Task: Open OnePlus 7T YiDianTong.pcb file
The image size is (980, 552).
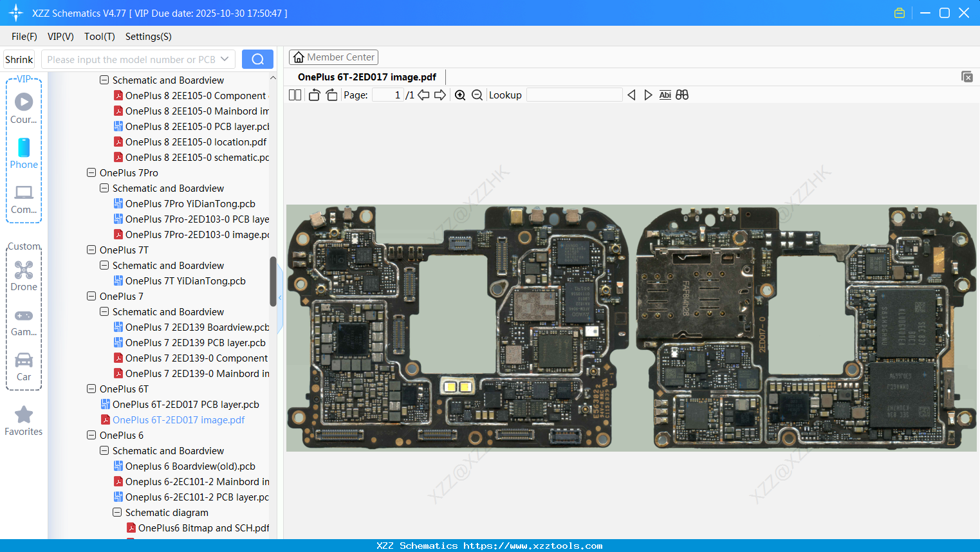Action: 185,281
